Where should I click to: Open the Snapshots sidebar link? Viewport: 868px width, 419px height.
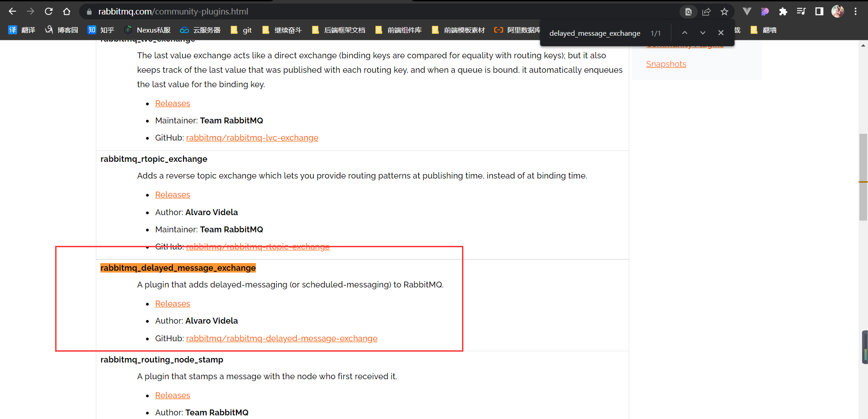click(666, 64)
